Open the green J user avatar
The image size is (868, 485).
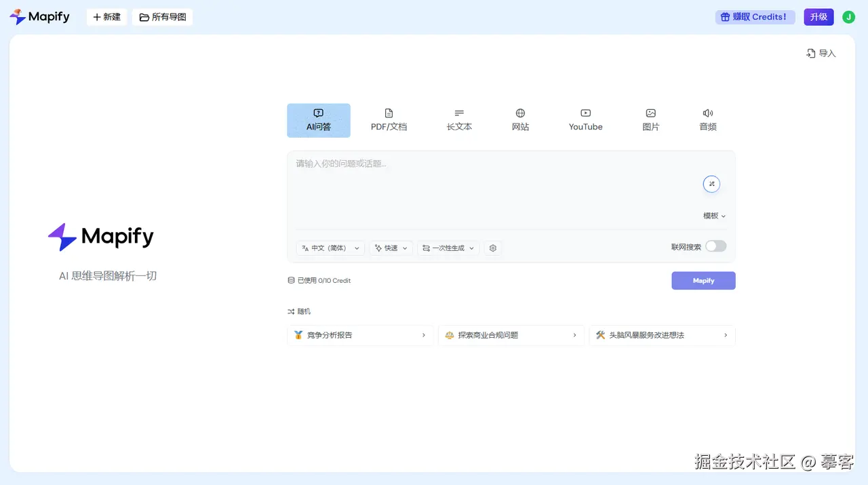tap(848, 17)
